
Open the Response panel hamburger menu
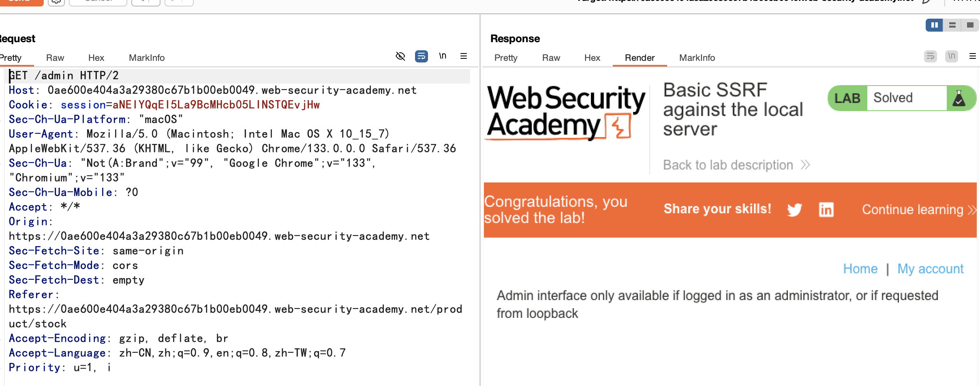coord(972,56)
